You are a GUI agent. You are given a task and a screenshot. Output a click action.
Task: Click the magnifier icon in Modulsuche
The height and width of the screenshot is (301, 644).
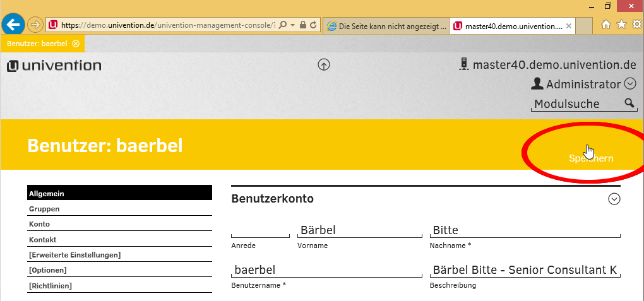[629, 103]
